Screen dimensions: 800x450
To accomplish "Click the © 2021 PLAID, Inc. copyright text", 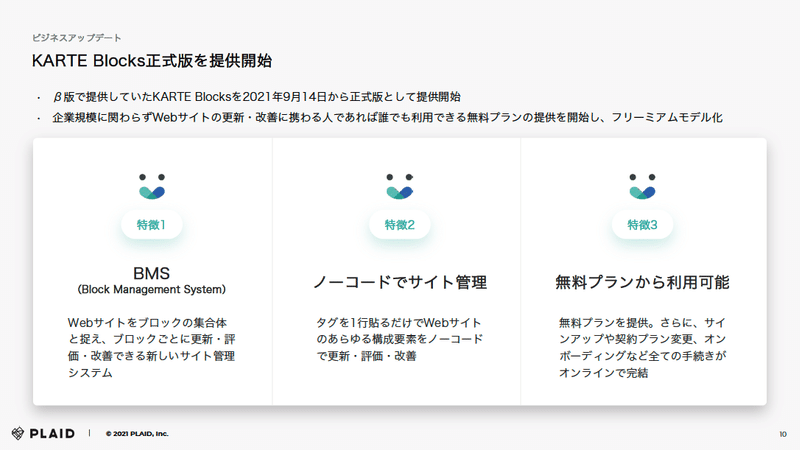I will click(137, 434).
